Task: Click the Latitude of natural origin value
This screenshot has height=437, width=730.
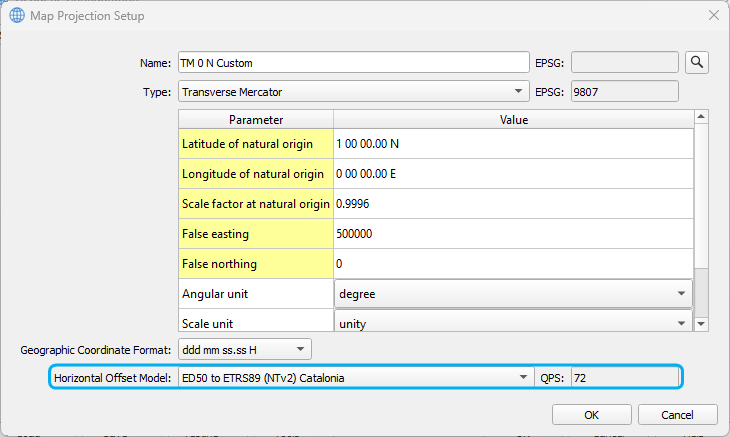Action: pos(513,144)
